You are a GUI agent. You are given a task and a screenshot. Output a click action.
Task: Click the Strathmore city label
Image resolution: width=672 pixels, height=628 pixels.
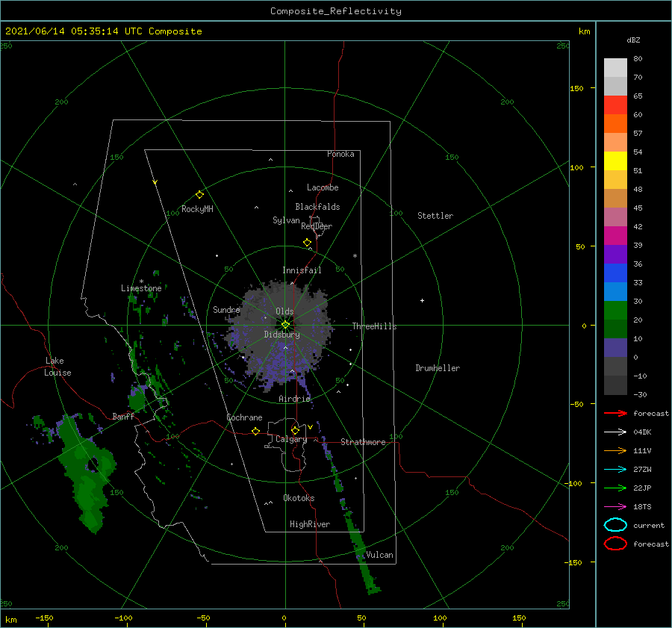[x=363, y=442]
